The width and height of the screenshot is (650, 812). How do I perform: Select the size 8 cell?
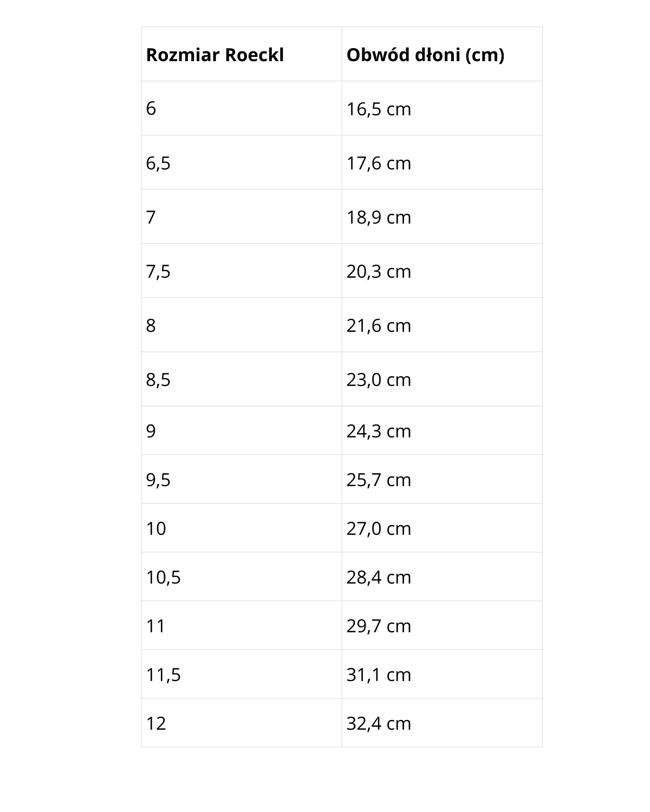[242, 325]
